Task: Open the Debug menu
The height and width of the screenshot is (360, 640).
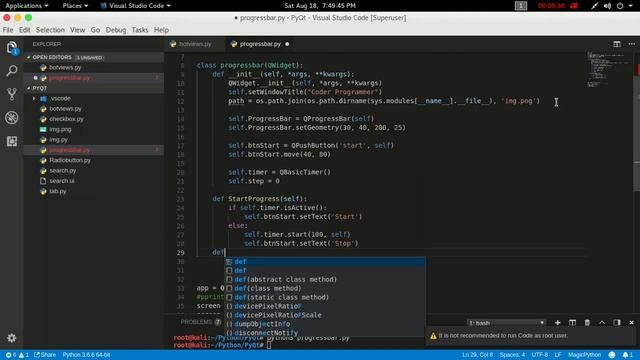Action: [x=116, y=30]
